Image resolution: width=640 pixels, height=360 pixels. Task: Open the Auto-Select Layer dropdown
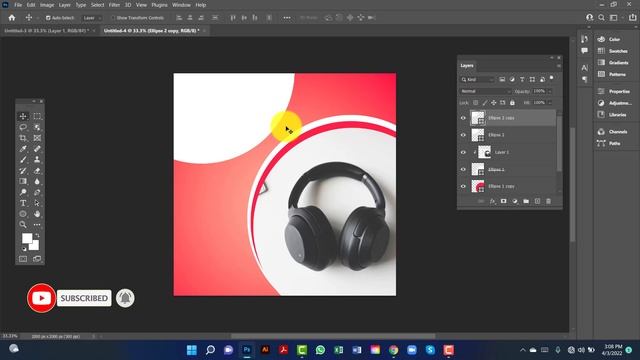coord(91,18)
